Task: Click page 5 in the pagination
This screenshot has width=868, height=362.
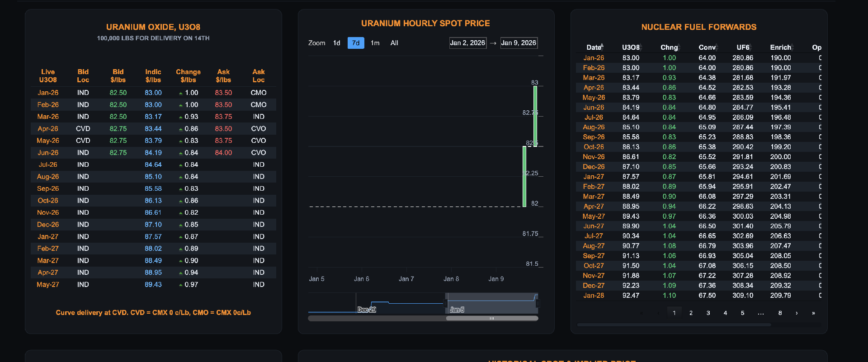Action: click(742, 313)
